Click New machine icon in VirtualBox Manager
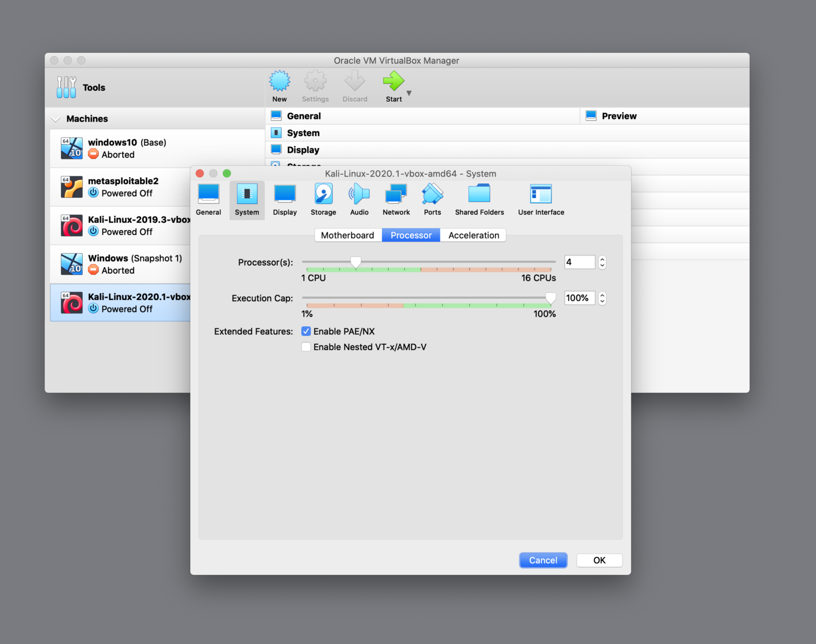The width and height of the screenshot is (816, 644). pyautogui.click(x=279, y=81)
